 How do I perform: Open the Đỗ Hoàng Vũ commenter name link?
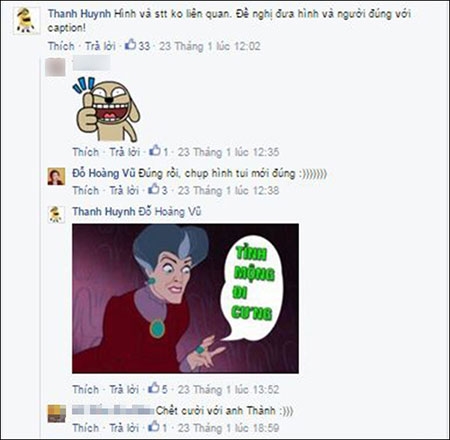tap(104, 173)
